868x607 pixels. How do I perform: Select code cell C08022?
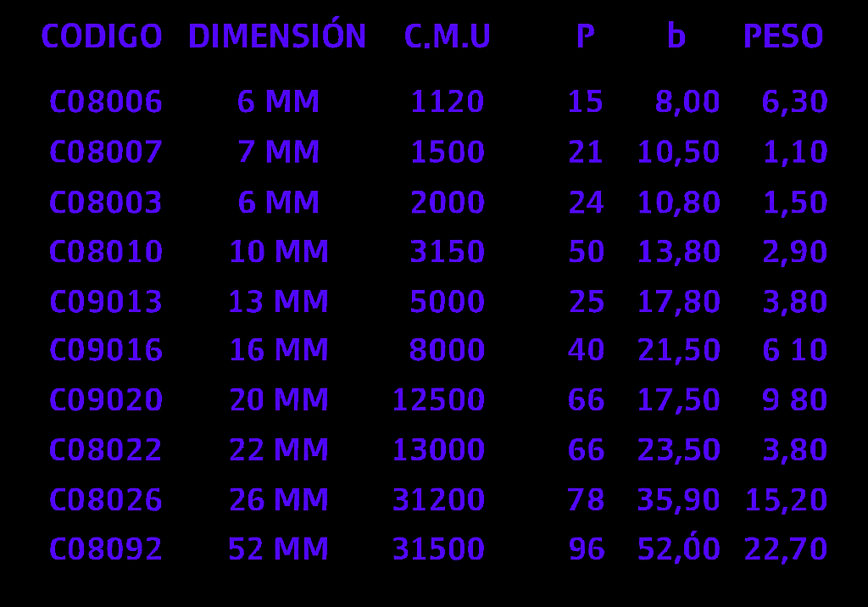106,449
